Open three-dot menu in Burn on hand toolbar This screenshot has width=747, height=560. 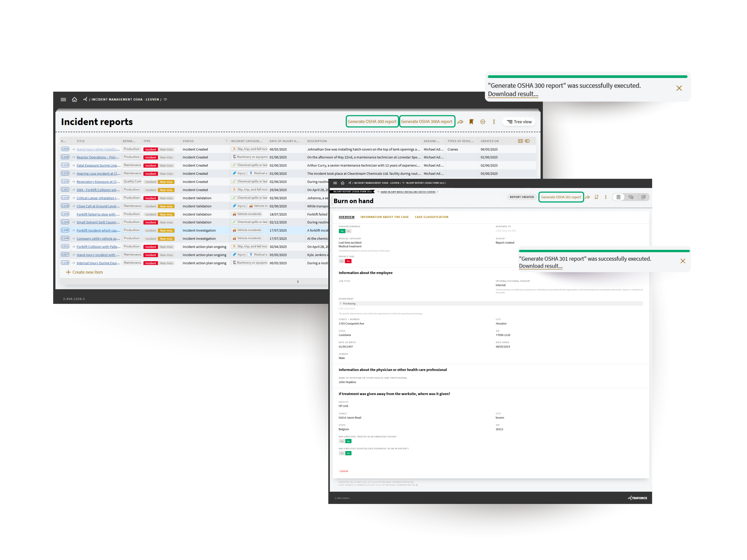click(606, 197)
